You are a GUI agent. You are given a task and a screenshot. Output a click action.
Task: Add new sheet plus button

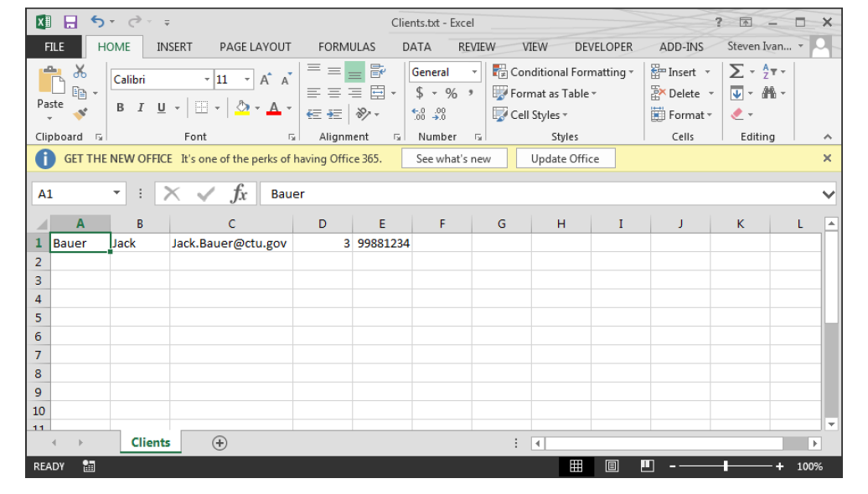(x=220, y=443)
